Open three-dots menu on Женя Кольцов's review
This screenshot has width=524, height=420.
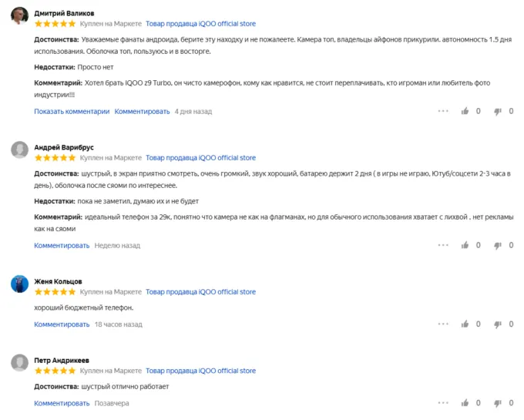tap(443, 324)
